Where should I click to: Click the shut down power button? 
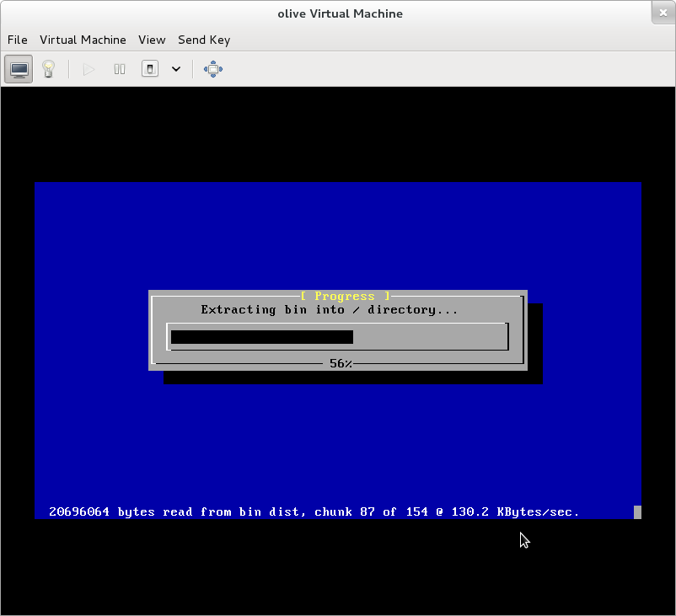[150, 69]
